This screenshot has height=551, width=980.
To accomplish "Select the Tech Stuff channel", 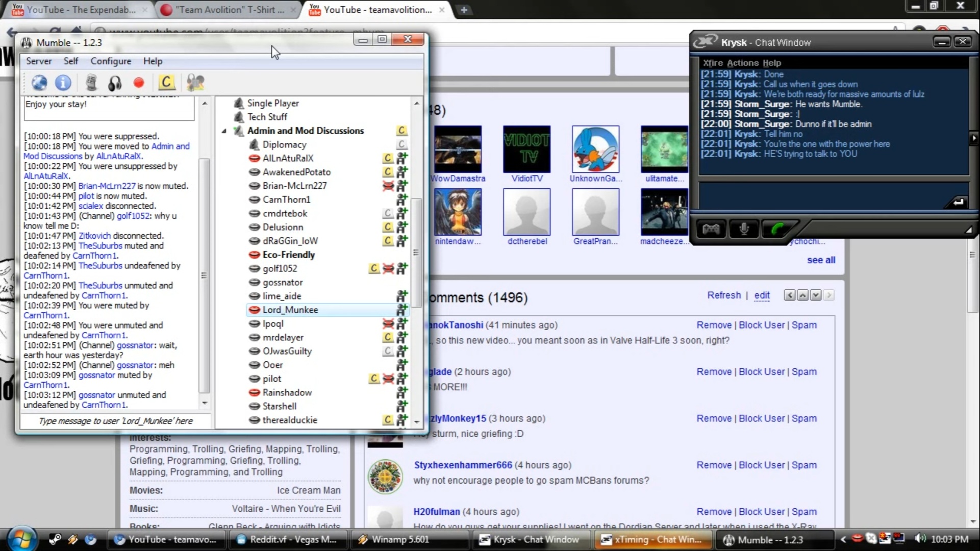I will coord(267,117).
